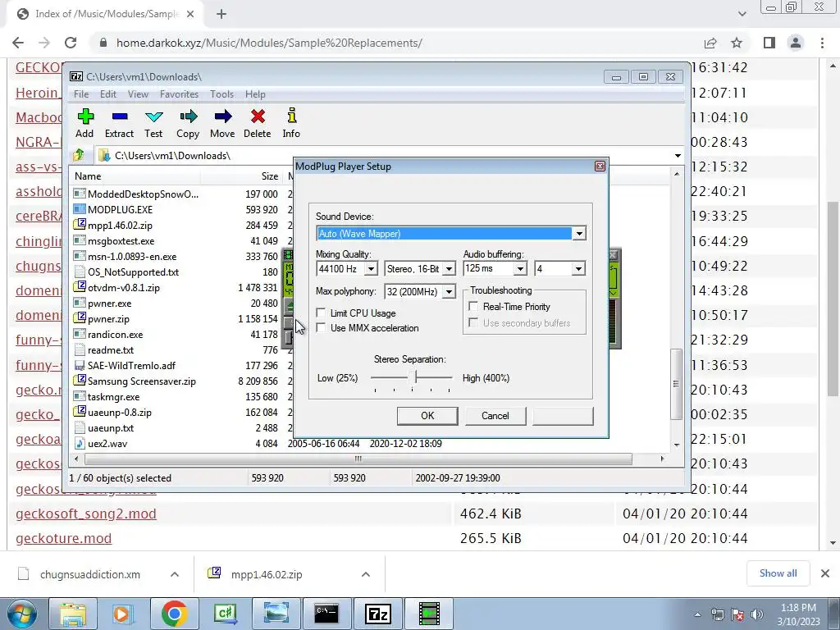The height and width of the screenshot is (630, 840).
Task: Click the 7-Zip Copy toolbar icon
Action: pos(188,123)
